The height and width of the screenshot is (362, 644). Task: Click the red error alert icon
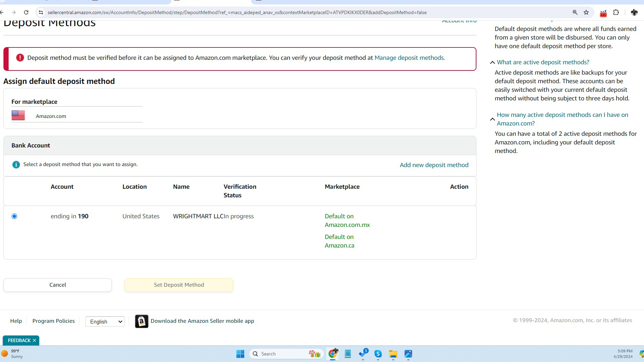click(x=20, y=58)
